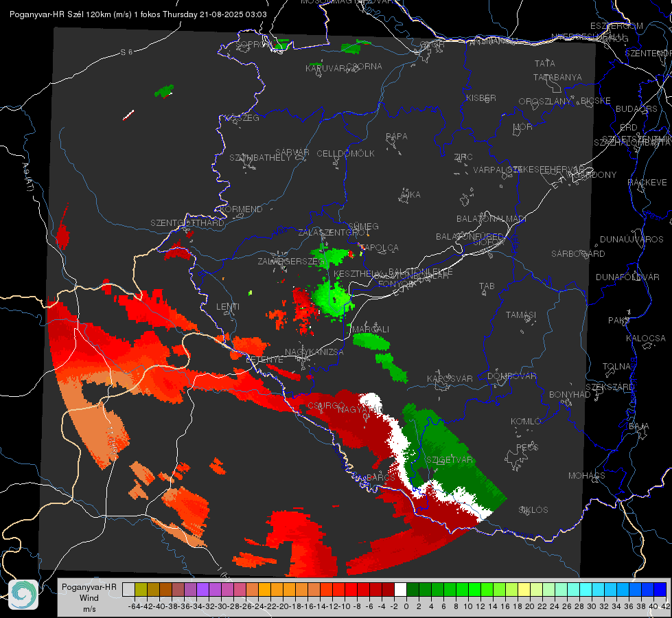Click the LENTI city label

click(228, 307)
